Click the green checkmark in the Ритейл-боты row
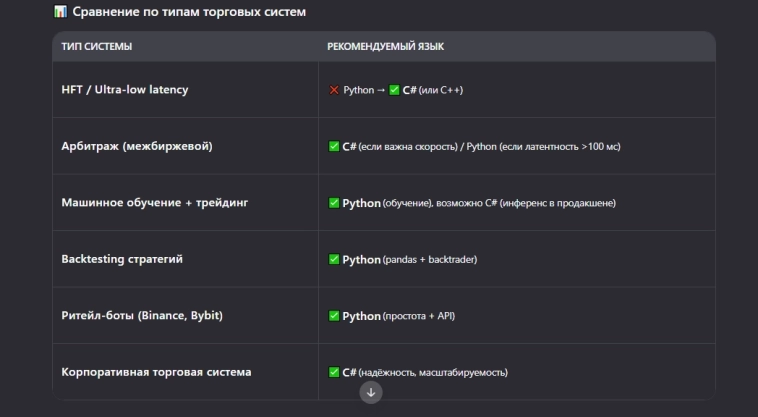 pyautogui.click(x=334, y=316)
